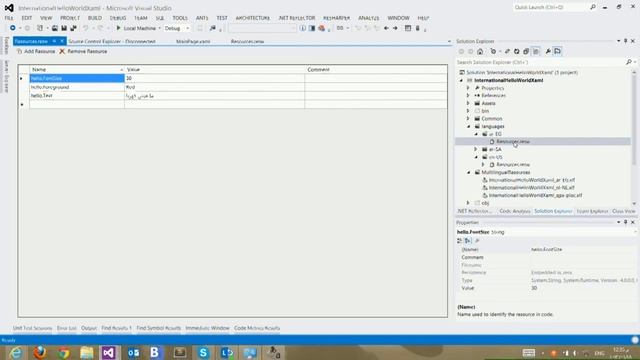The image size is (640, 360).
Task: Click the value cell showing 30
Action: (214, 78)
